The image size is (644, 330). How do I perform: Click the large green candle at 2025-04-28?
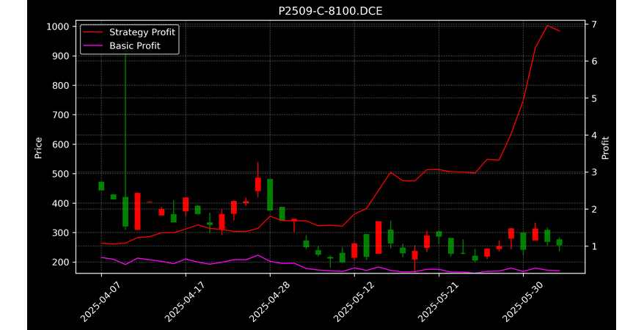pos(270,194)
